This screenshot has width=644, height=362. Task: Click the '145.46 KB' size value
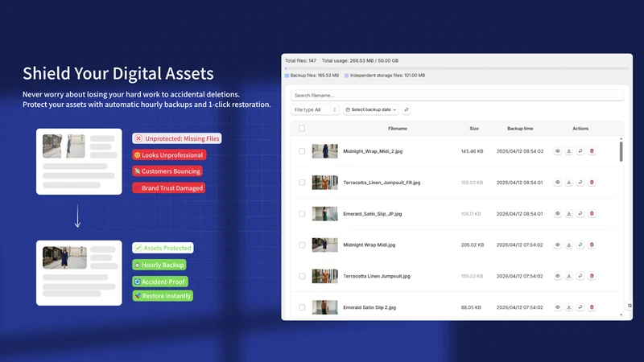point(472,151)
